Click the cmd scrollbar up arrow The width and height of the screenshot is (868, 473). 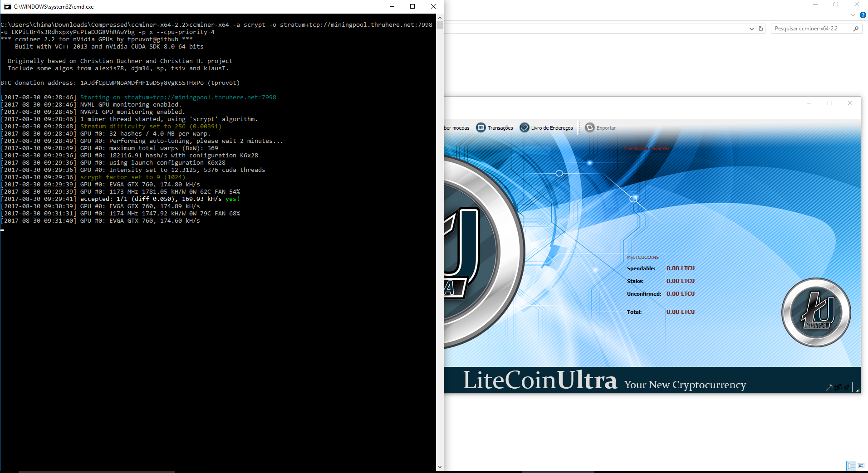(440, 17)
